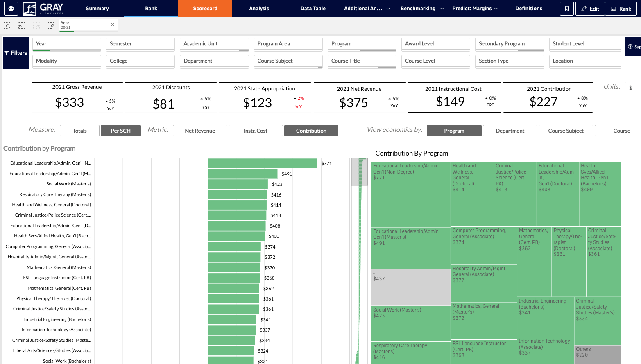Open the Year filter
The height and width of the screenshot is (364, 641).
click(x=67, y=44)
